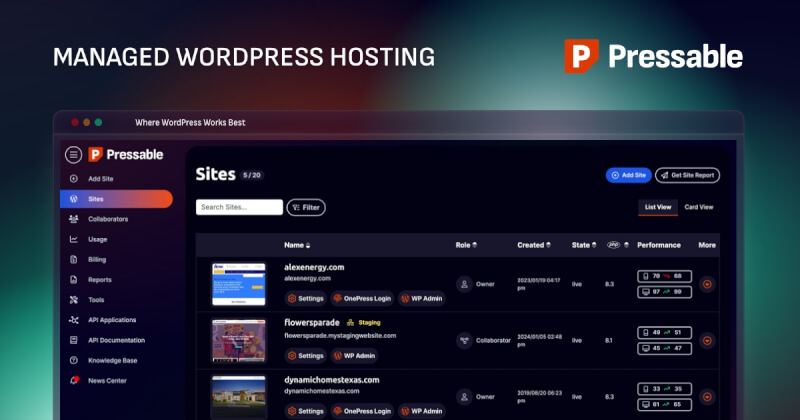The width and height of the screenshot is (800, 420).
Task: Click the Tools wrench icon in sidebar
Action: (x=73, y=300)
